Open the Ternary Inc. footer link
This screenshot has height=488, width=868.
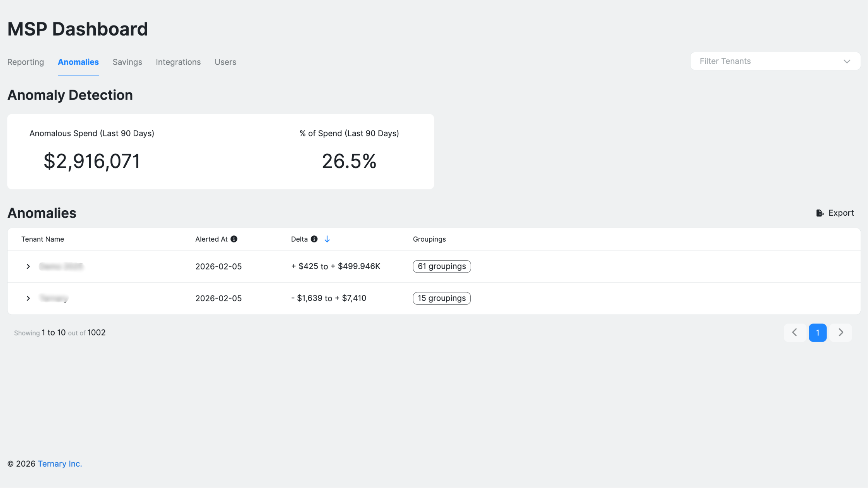60,464
